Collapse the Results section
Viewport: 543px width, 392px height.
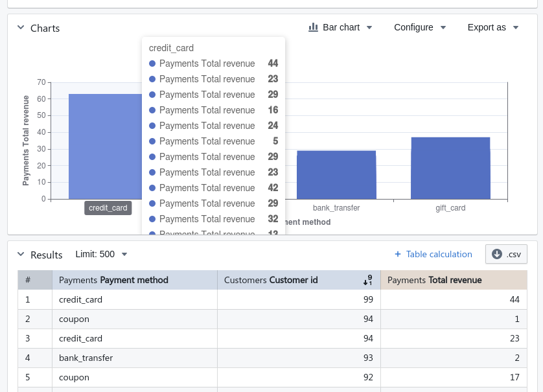coord(20,255)
